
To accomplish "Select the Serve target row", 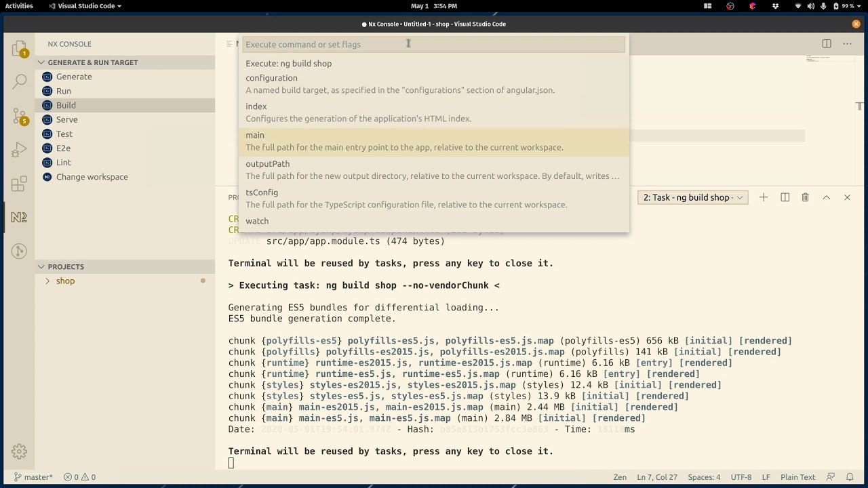I will tap(125, 119).
